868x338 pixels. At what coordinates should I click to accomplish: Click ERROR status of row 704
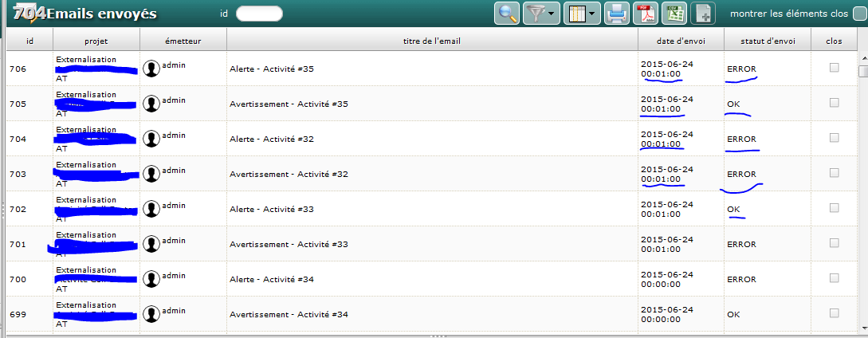point(741,139)
